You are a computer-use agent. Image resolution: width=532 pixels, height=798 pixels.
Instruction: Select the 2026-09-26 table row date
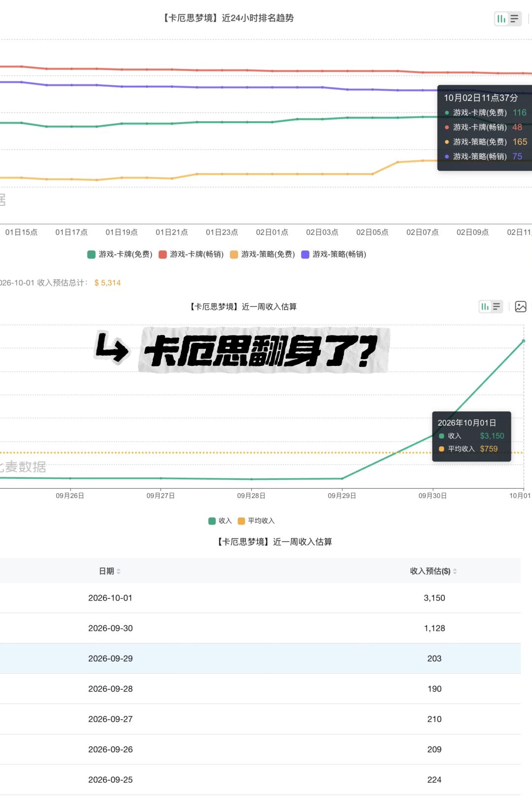coord(110,749)
